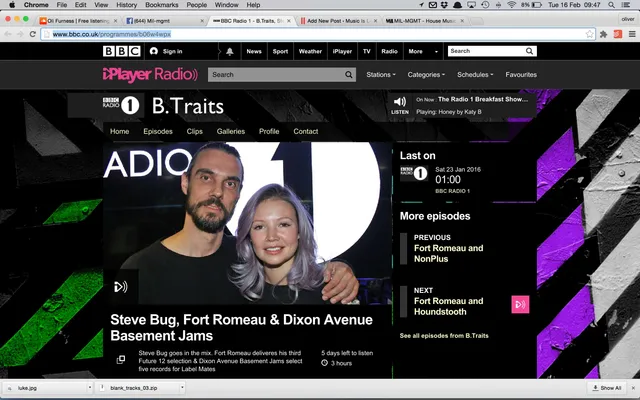Viewport: 640px width, 400px height.
Task: Open previous episode Fort Romeau and NonPlus
Action: point(449,253)
